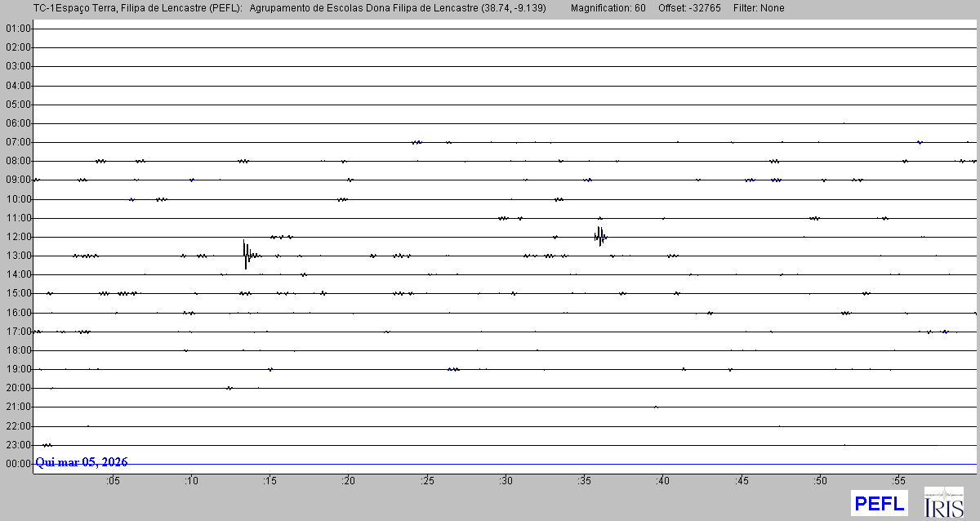Click the IRIS logo

[x=943, y=502]
